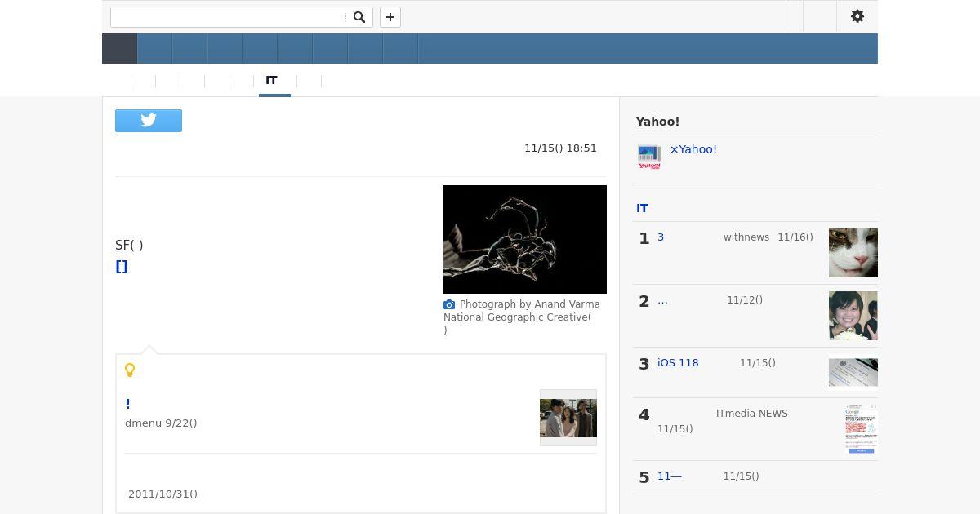Click the yellow lightbulb icon

130,370
